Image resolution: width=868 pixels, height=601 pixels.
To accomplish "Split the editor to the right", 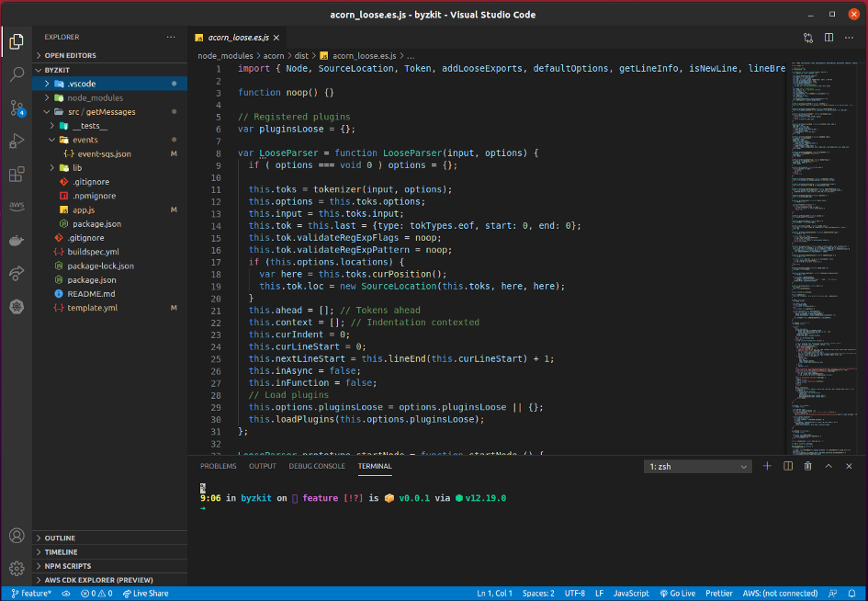I will 829,38.
